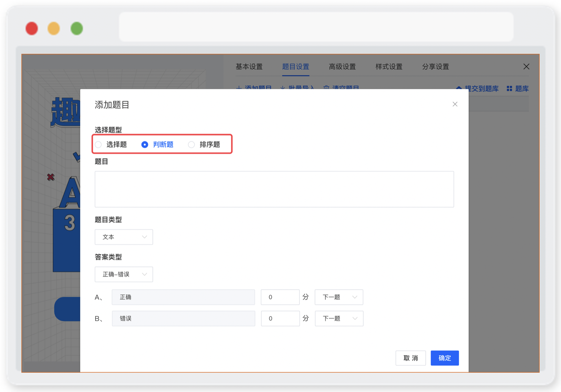Switch to the 样式设置 tab

coord(389,67)
